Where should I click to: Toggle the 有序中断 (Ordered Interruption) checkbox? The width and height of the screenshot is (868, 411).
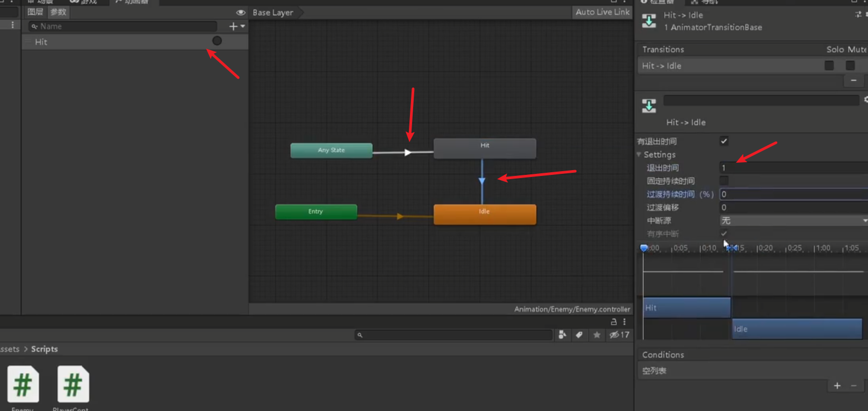pos(724,233)
